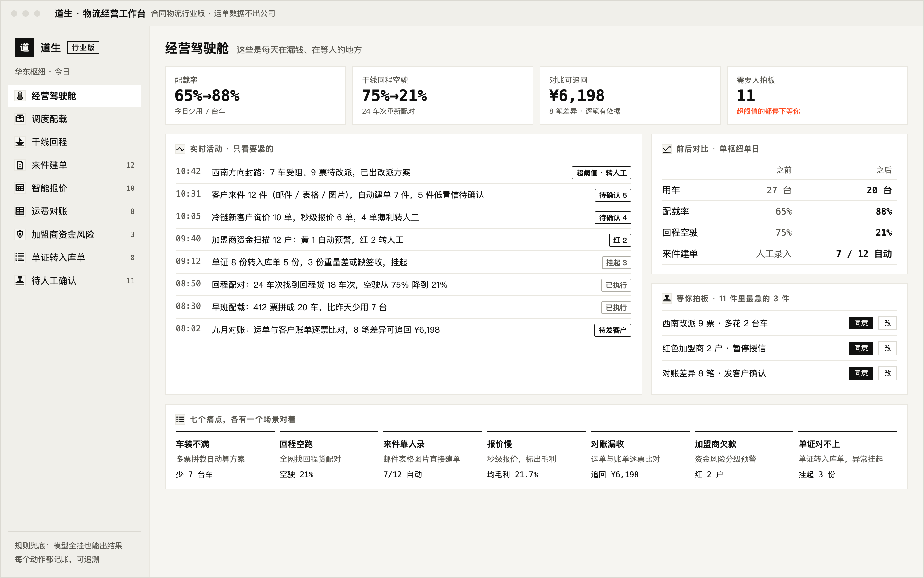Image resolution: width=924 pixels, height=578 pixels.
Task: Click 改 for 对账差异 8 笔
Action: 888,373
